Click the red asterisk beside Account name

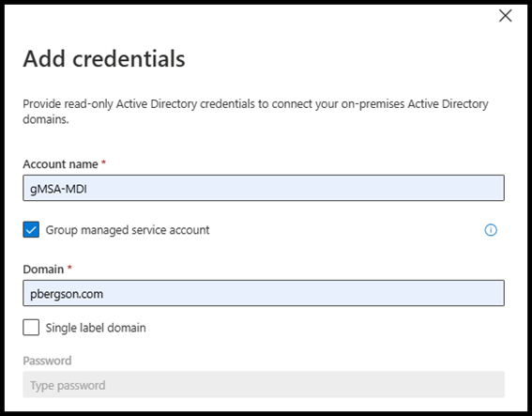104,162
